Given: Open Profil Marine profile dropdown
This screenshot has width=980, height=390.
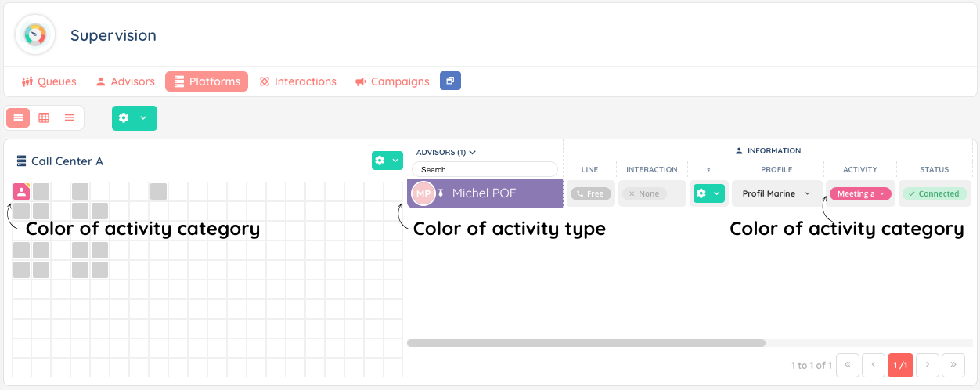Looking at the screenshot, I should tap(776, 193).
